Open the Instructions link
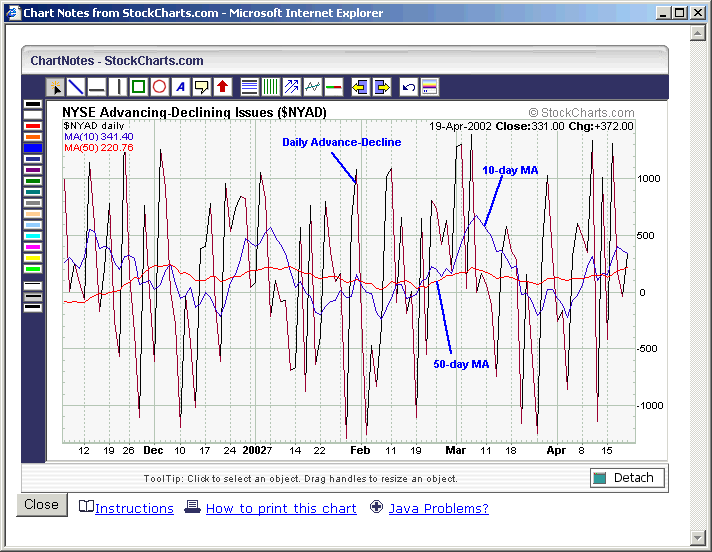This screenshot has height=552, width=712. click(134, 508)
